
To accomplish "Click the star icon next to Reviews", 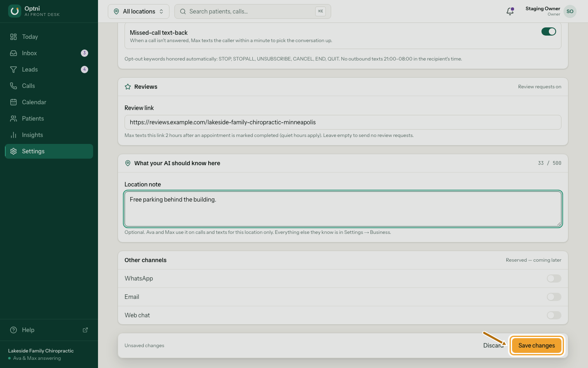I will 128,87.
